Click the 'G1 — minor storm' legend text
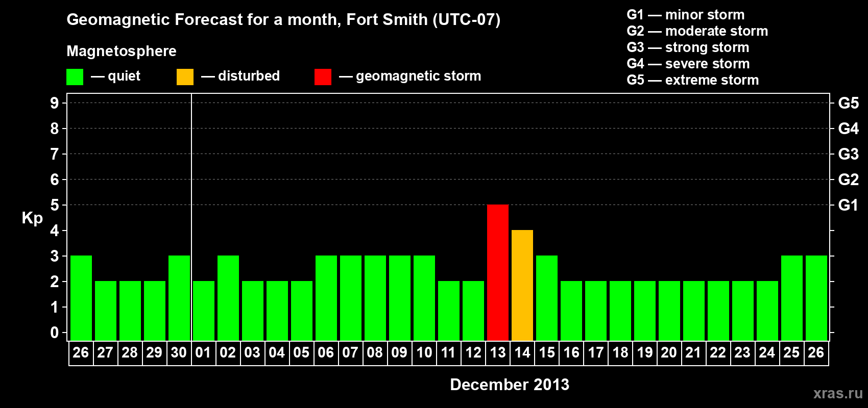868x408 pixels. pos(686,15)
